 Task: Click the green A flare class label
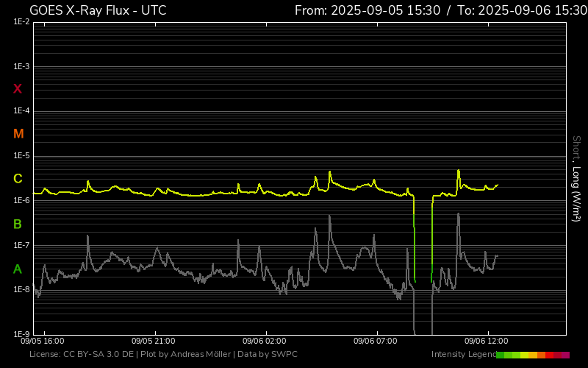[18, 269]
